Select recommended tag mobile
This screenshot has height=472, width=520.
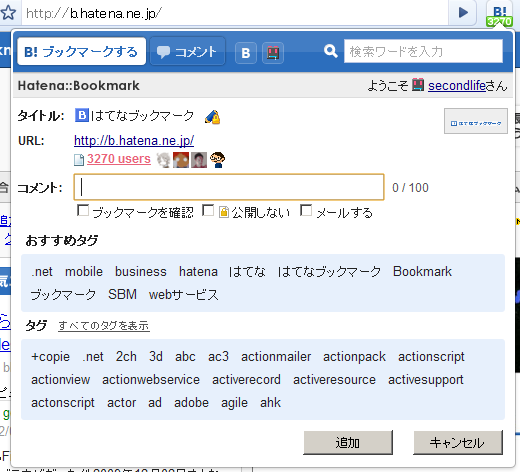click(x=84, y=272)
